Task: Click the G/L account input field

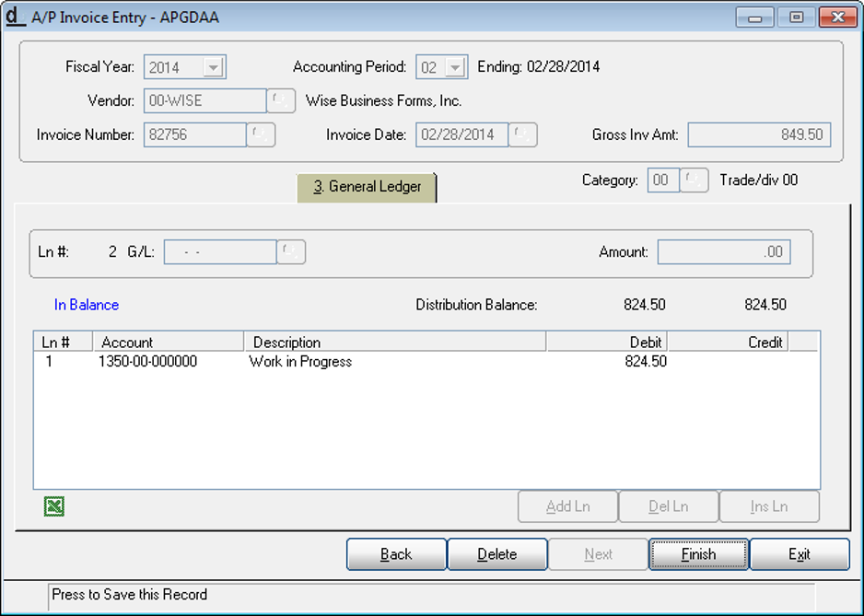Action: pyautogui.click(x=220, y=251)
